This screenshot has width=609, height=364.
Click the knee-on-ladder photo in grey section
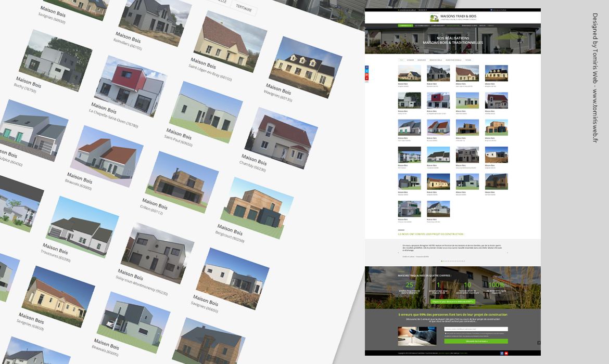pyautogui.click(x=417, y=336)
